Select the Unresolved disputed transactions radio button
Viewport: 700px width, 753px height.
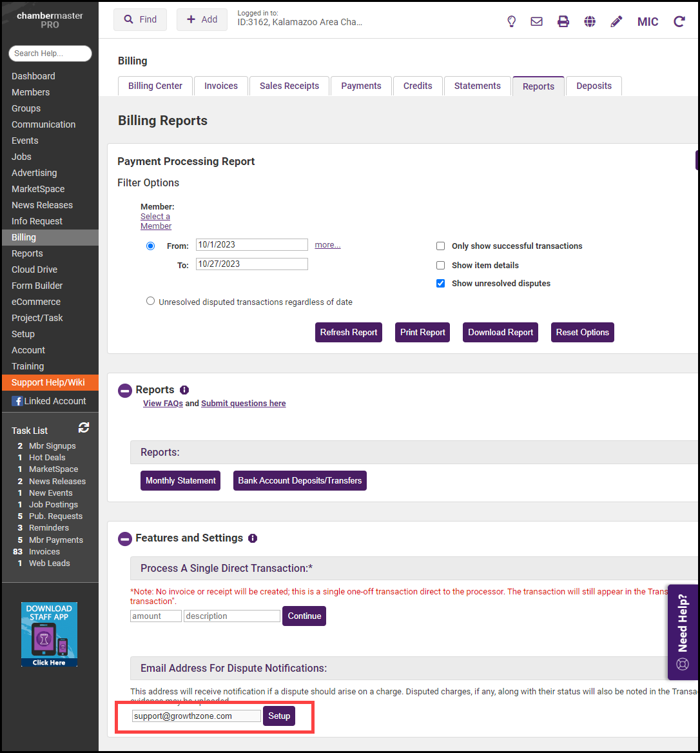(150, 301)
